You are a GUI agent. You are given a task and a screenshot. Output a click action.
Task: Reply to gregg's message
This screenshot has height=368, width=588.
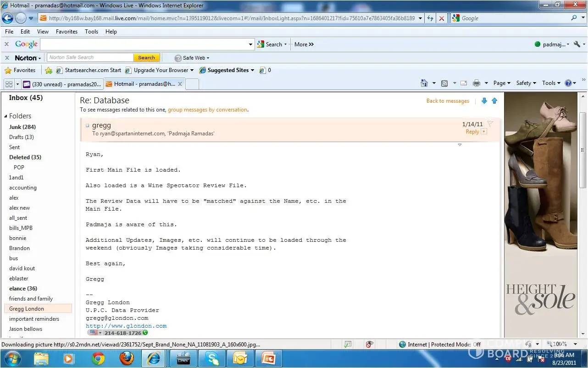pyautogui.click(x=472, y=132)
